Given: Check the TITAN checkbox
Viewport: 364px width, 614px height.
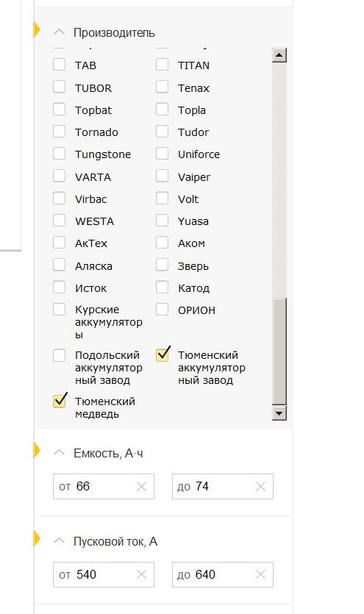Looking at the screenshot, I should pos(162,65).
